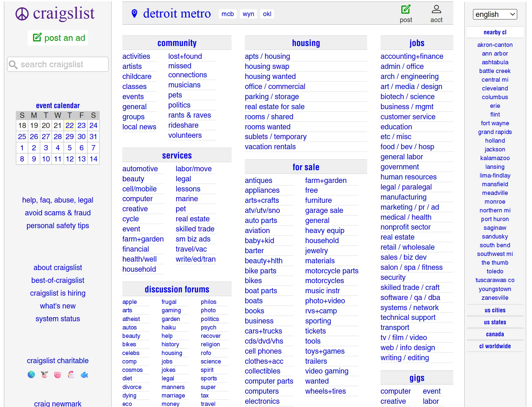Open the computer gigs link
This screenshot has width=532, height=407.
pyautogui.click(x=396, y=391)
